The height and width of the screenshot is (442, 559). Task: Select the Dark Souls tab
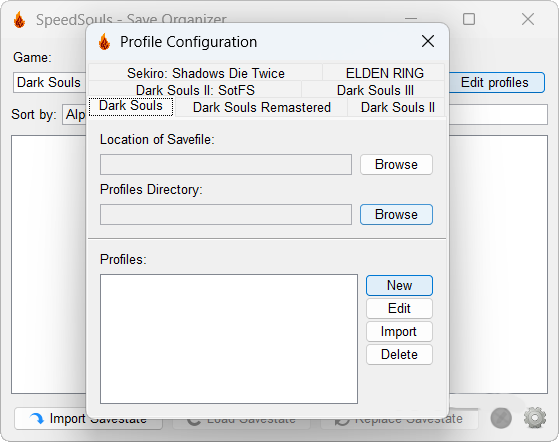[x=131, y=106]
